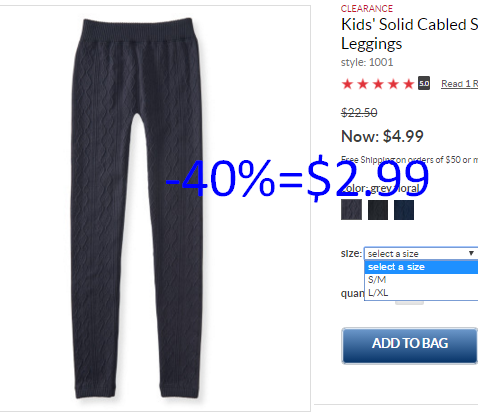Click the leggings product image
The image size is (478, 418).
(x=137, y=208)
